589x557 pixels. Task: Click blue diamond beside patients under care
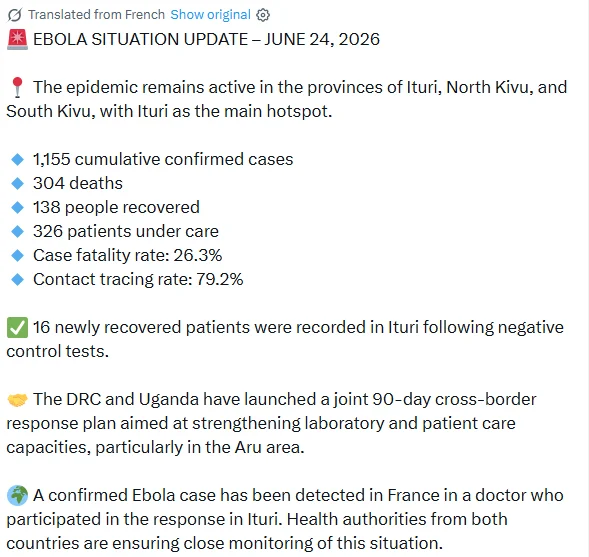tap(17, 231)
